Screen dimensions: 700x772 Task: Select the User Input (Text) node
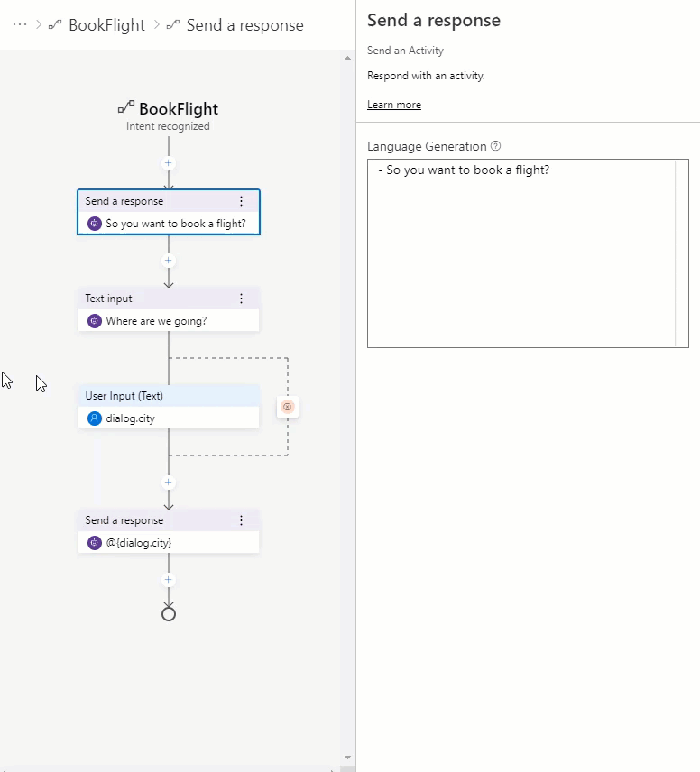click(169, 396)
